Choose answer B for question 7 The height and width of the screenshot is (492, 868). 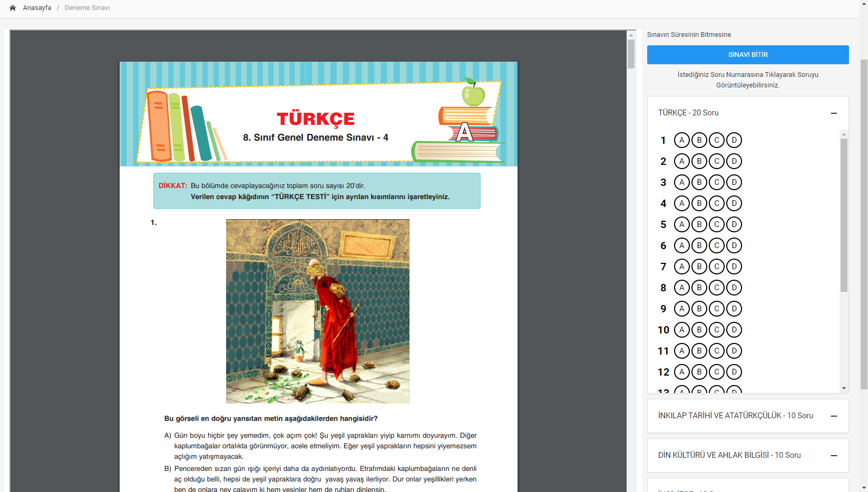coord(699,267)
